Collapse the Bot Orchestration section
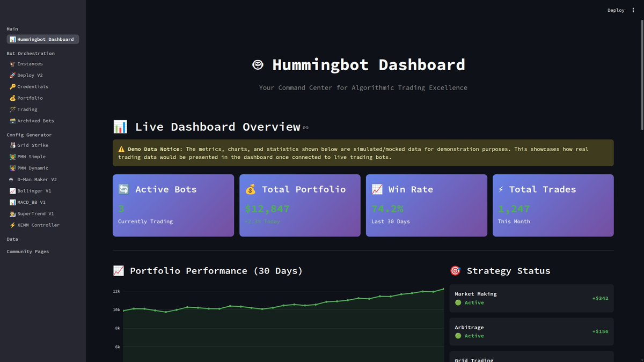 (x=31, y=54)
